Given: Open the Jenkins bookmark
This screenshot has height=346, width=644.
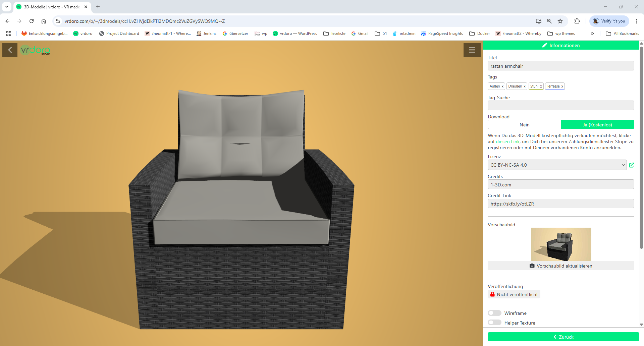Looking at the screenshot, I should 206,34.
